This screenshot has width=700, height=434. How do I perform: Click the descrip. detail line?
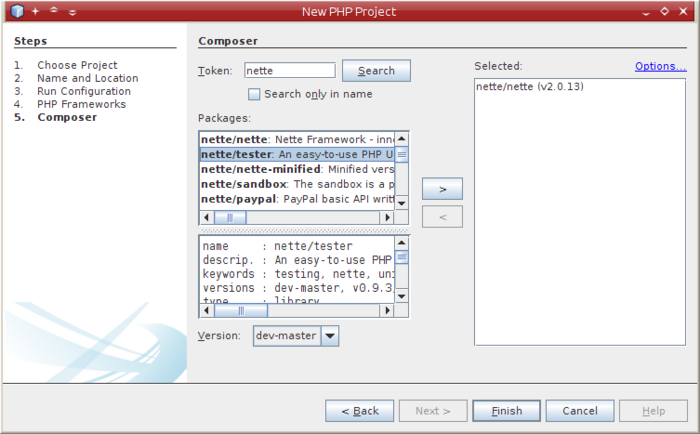(297, 260)
